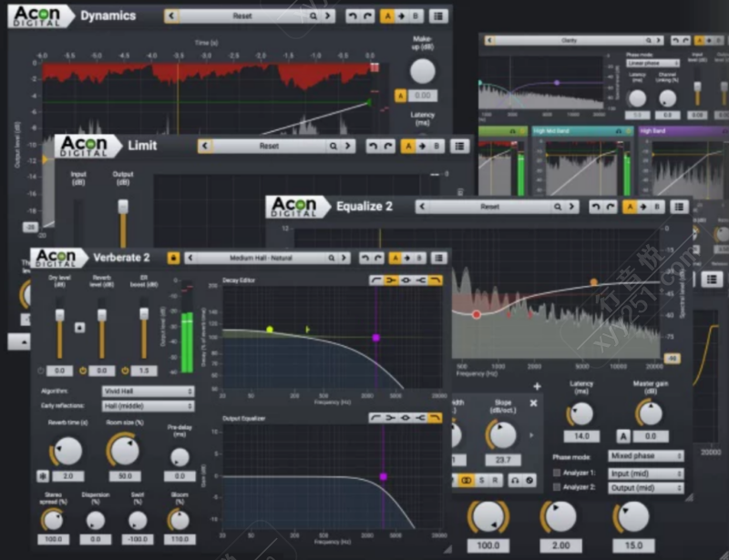
Task: Redo in the Equalize 2 window
Action: tap(610, 207)
